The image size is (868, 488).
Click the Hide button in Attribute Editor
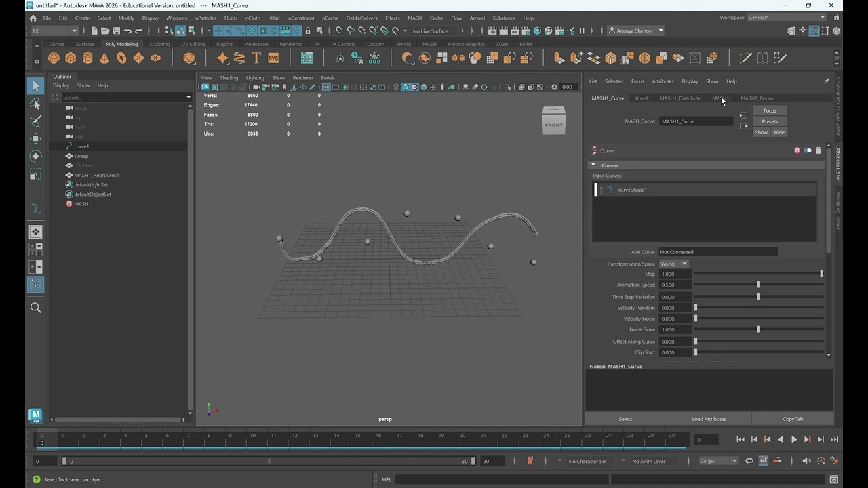coord(779,132)
